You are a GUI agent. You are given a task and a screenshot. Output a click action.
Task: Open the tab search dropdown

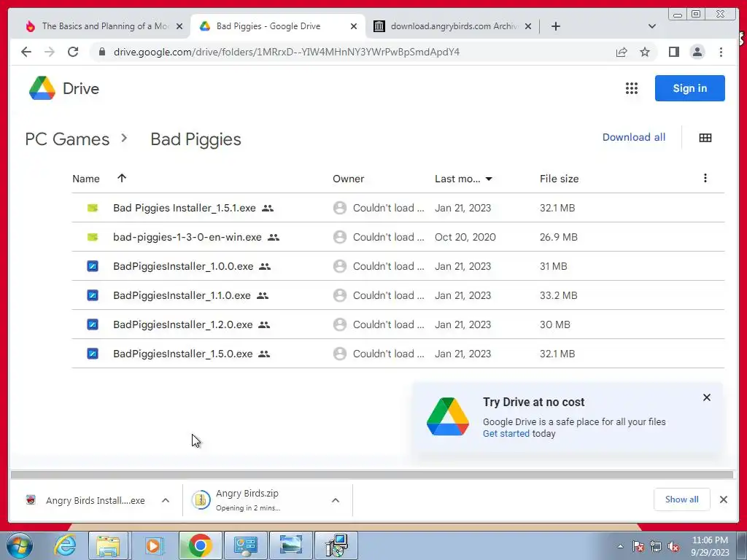click(652, 26)
